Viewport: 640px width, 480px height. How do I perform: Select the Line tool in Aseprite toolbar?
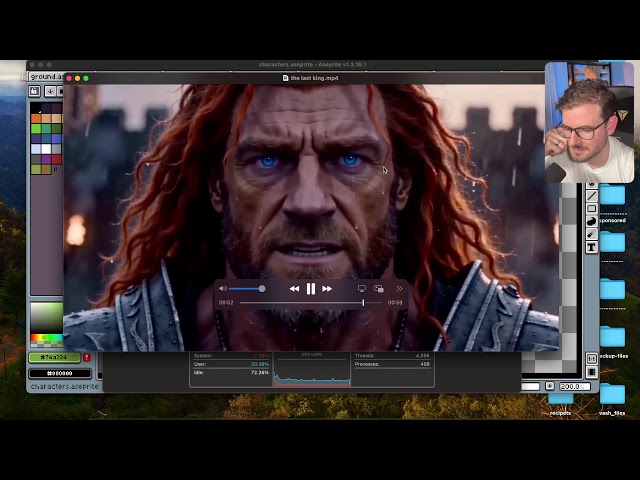[592, 196]
